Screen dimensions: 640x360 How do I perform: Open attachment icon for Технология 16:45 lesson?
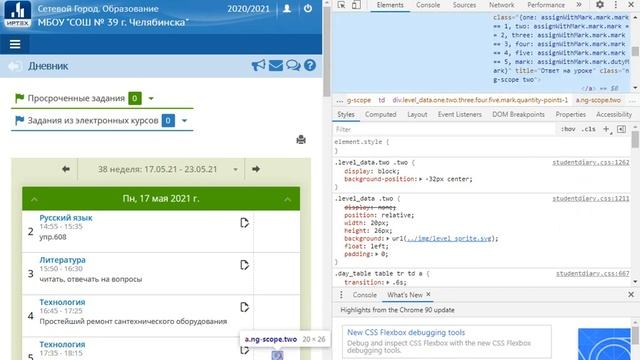(244, 307)
